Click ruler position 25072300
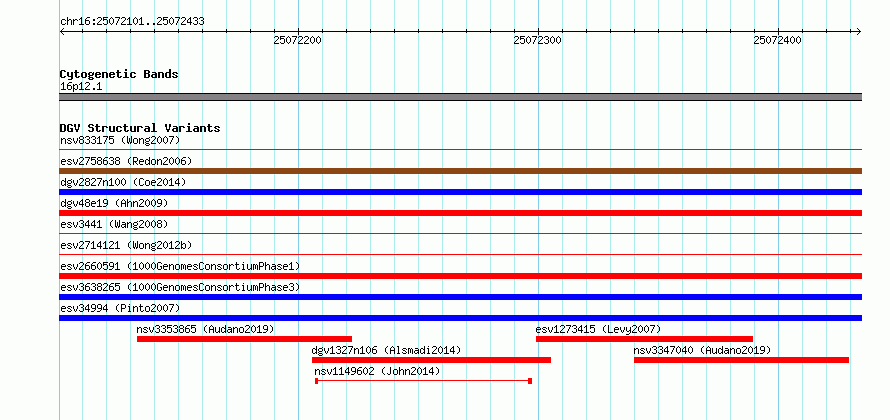Screen dimensions: 890x420 tap(538, 40)
